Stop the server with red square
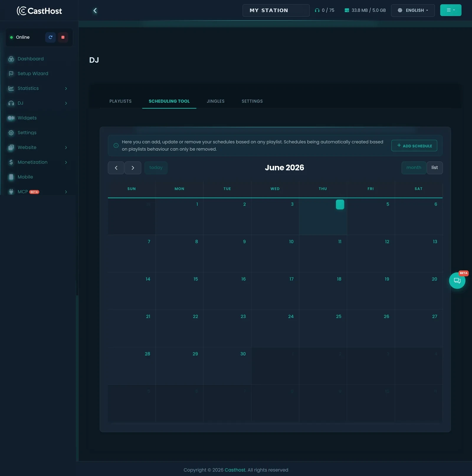 coord(63,37)
